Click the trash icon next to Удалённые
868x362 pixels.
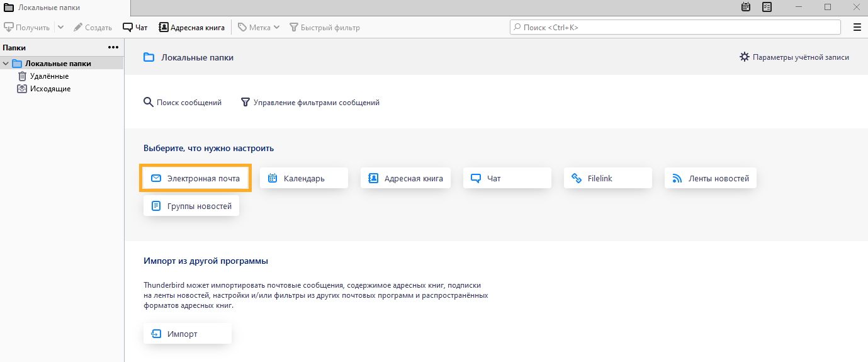pyautogui.click(x=22, y=76)
